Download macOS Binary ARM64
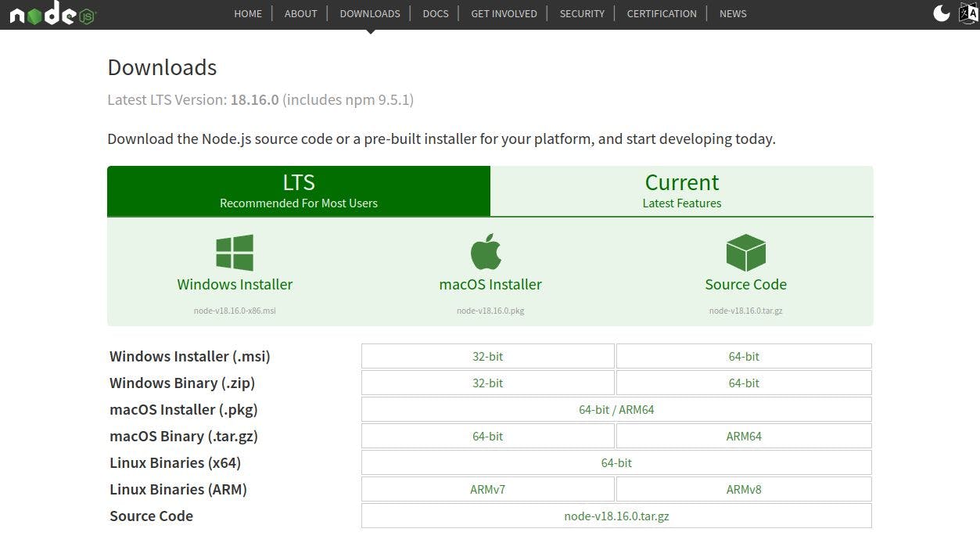The width and height of the screenshot is (980, 543). coord(743,436)
